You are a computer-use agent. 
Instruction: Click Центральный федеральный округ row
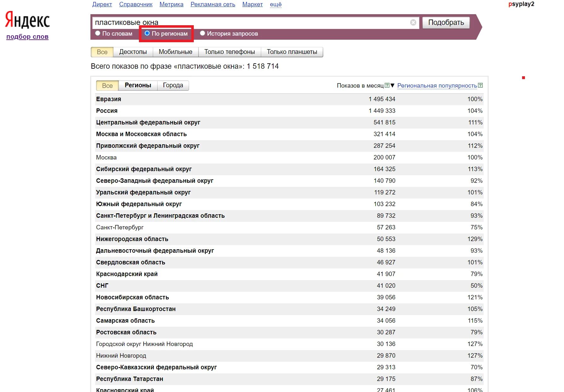tap(289, 122)
